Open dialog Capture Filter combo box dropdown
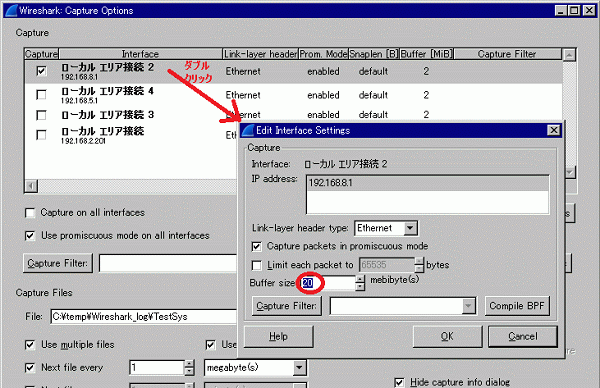The width and height of the screenshot is (600, 388). (x=468, y=306)
